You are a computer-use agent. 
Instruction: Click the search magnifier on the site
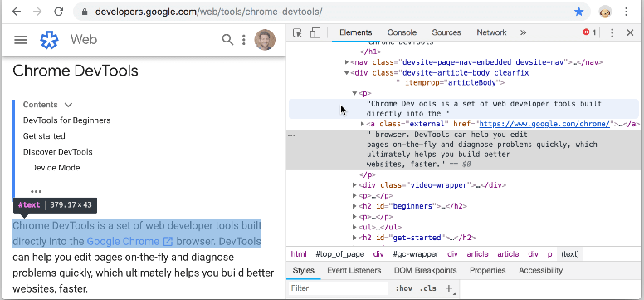pos(227,40)
